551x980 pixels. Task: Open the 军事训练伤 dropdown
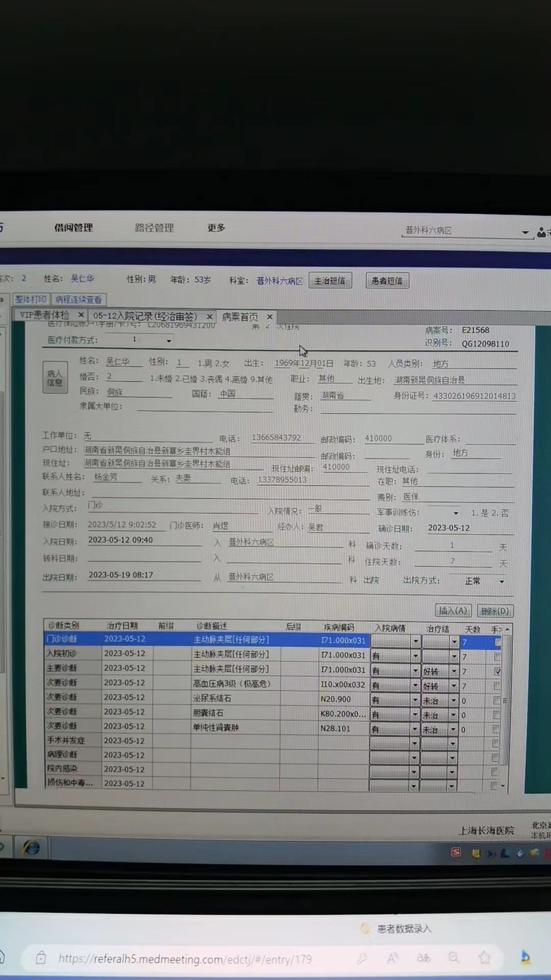[x=456, y=513]
